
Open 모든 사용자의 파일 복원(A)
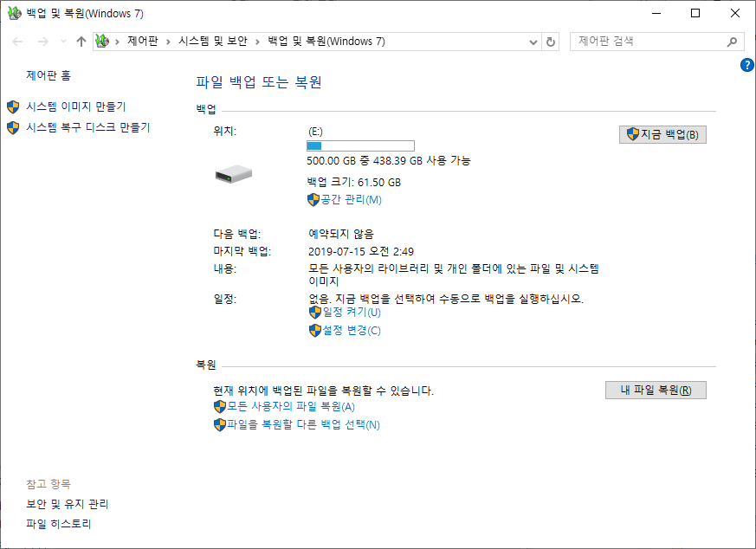click(x=291, y=407)
